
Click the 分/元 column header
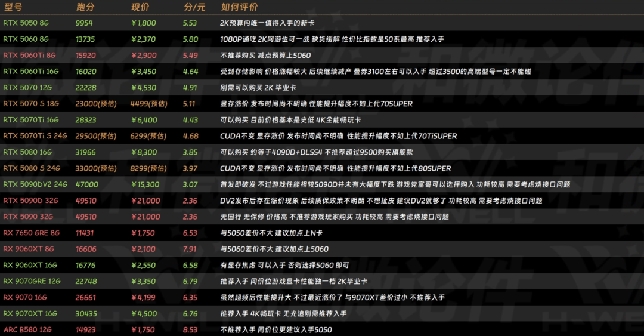pyautogui.click(x=194, y=7)
